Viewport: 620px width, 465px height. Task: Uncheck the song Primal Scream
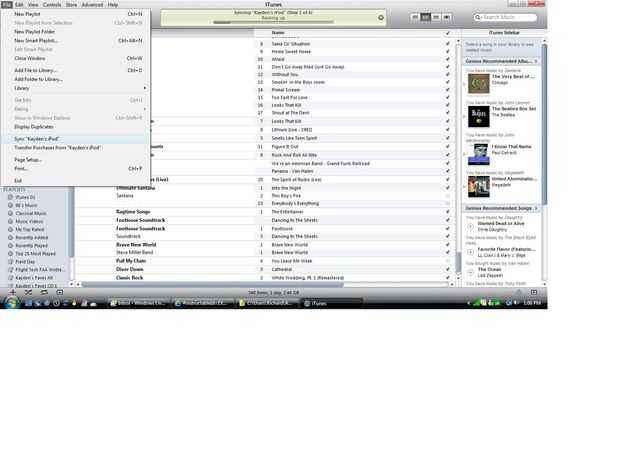pos(448,90)
